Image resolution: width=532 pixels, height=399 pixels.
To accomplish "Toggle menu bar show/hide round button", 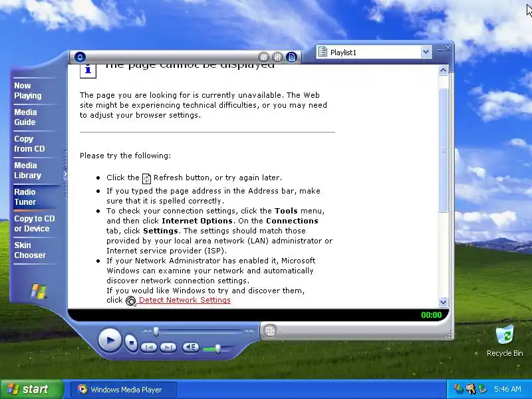I will point(80,57).
